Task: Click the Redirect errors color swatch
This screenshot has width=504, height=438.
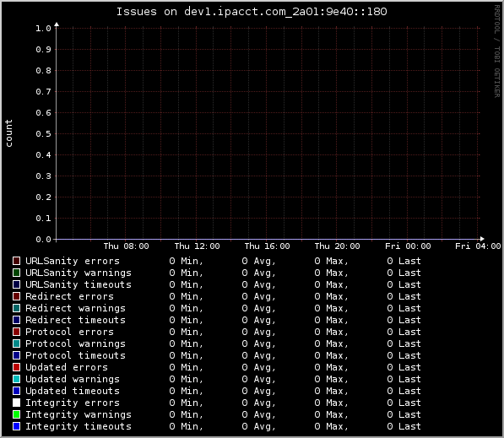Action: [16, 296]
